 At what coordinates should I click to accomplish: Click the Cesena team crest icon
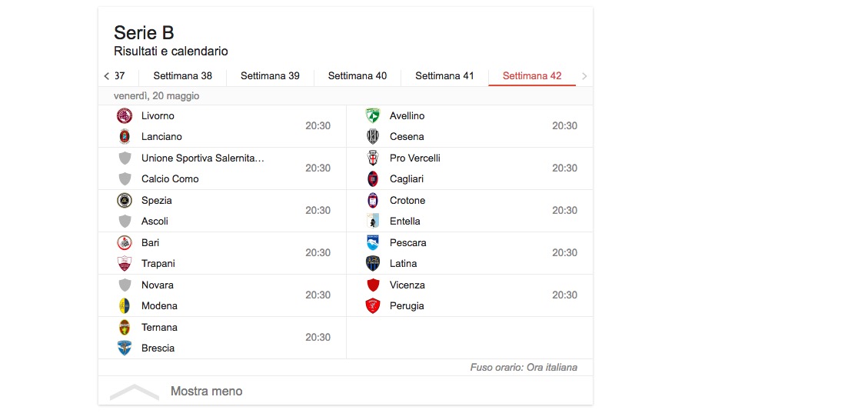373,137
